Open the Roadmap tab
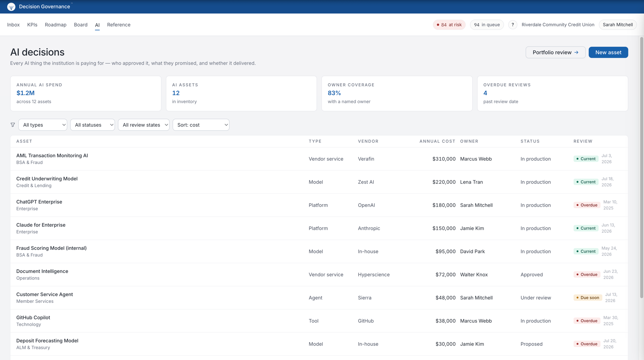This screenshot has height=360, width=644. point(56,25)
